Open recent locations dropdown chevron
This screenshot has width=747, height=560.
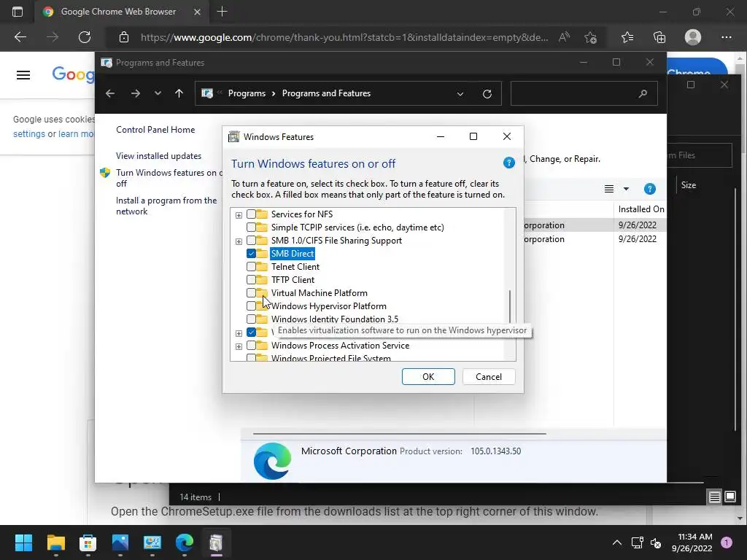click(158, 93)
